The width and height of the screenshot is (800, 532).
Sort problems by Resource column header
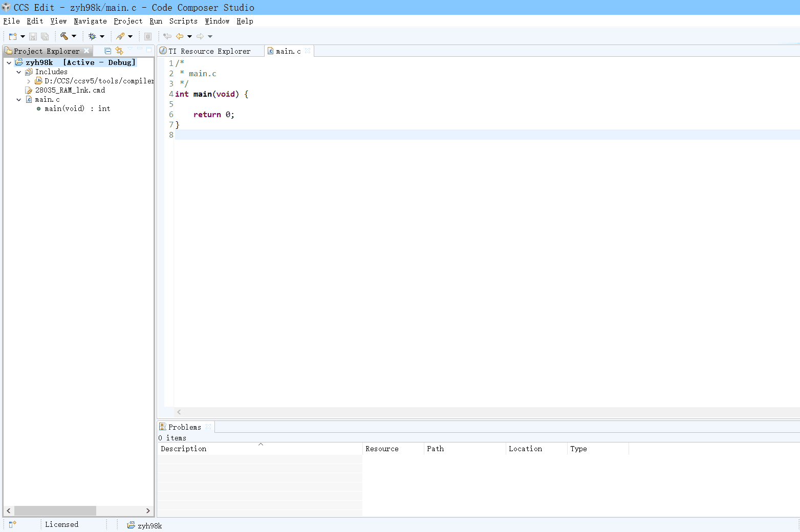point(393,449)
